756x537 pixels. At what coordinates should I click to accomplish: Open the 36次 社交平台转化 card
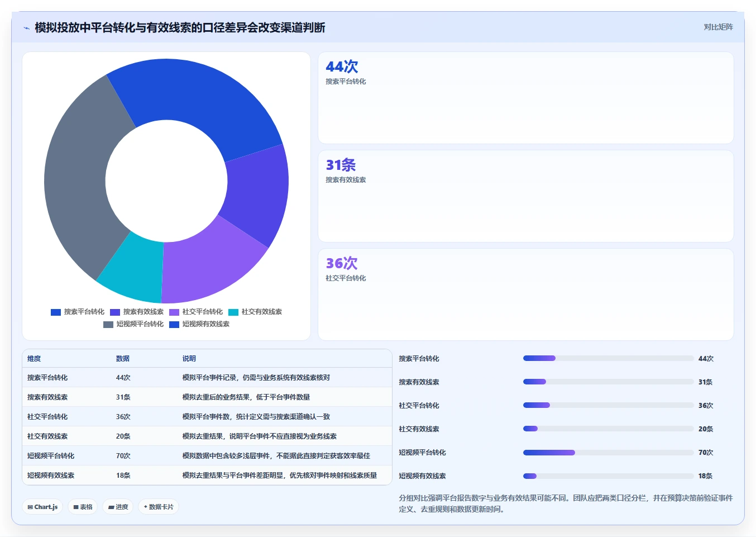coord(525,294)
